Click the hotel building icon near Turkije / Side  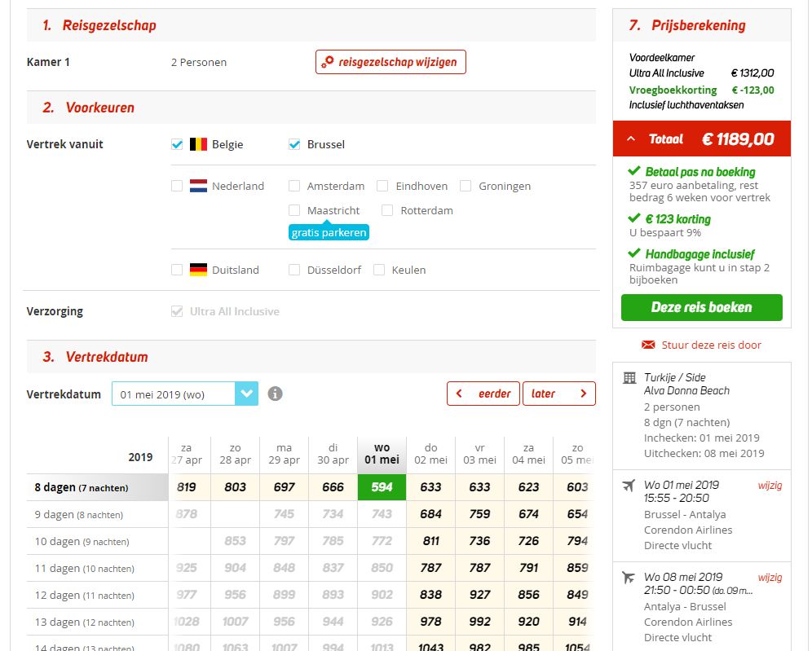tap(629, 378)
